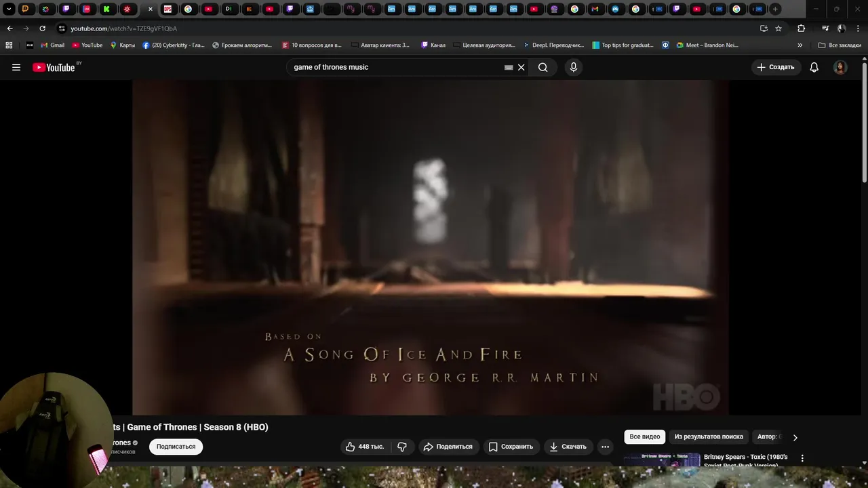Viewport: 868px width, 488px height.
Task: View site information icon in address bar
Action: click(x=62, y=28)
